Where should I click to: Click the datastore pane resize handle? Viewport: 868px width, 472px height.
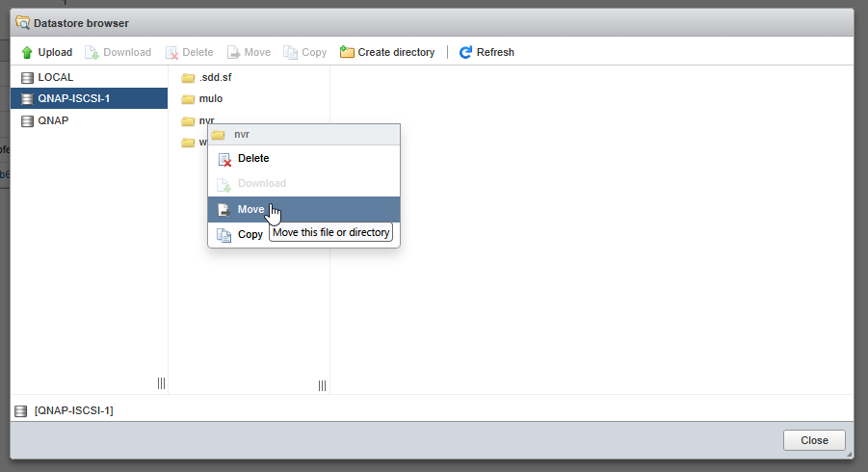click(x=162, y=383)
